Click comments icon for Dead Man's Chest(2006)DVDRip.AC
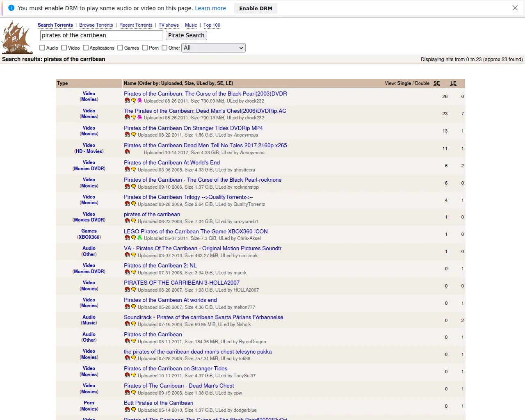The width and height of the screenshot is (525, 420). click(x=133, y=117)
